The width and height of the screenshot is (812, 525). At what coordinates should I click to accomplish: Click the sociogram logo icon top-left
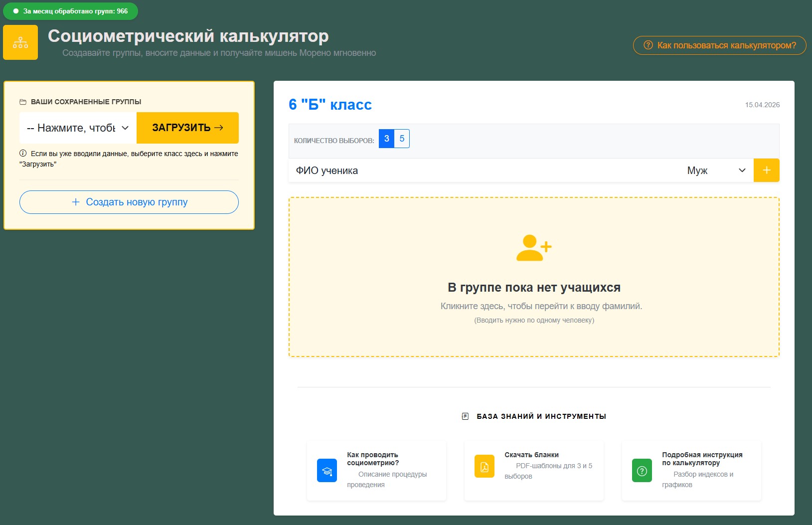pos(20,42)
